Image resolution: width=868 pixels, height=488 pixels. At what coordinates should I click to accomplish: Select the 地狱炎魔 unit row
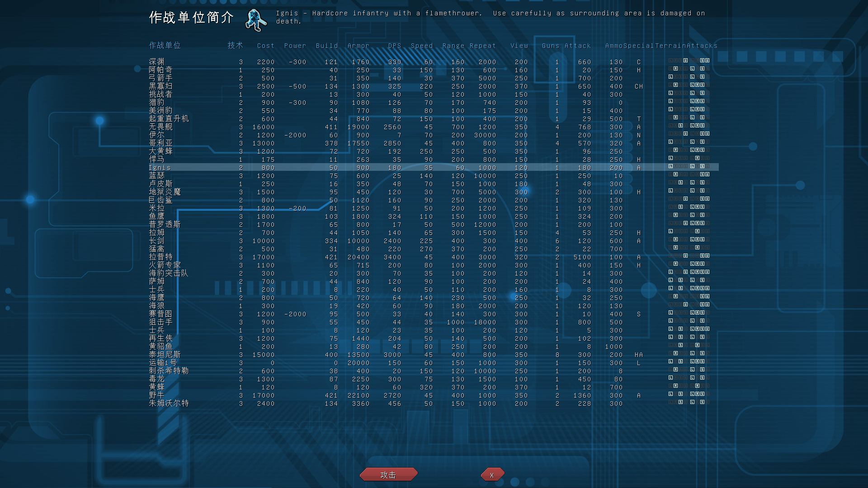click(434, 192)
